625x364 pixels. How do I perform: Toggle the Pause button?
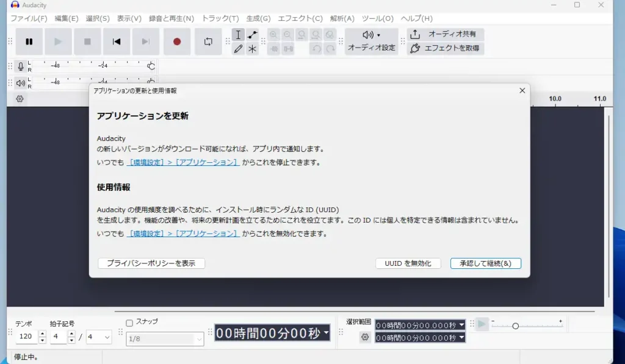click(x=29, y=41)
